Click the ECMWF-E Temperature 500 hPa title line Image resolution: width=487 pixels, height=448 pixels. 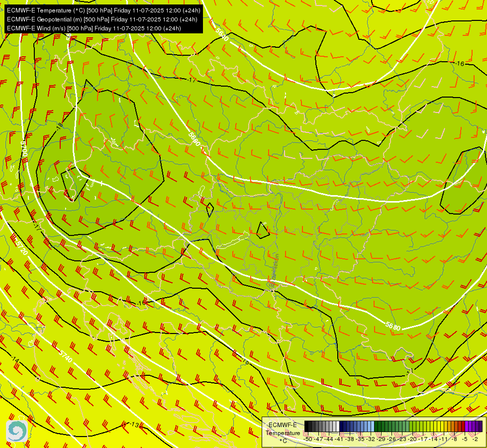click(104, 10)
